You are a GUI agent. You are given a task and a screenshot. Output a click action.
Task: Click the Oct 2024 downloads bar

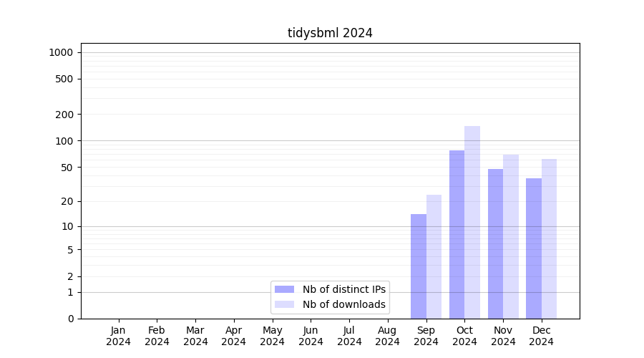[472, 222]
